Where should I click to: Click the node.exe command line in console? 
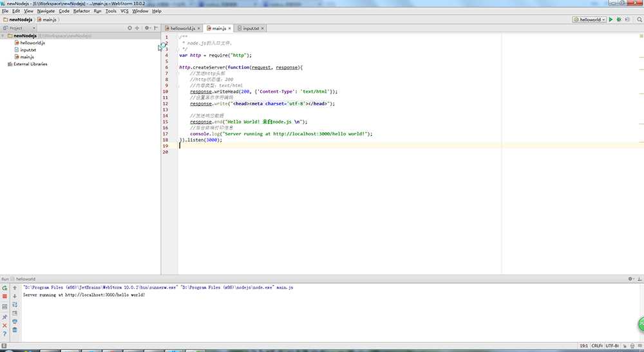point(158,288)
